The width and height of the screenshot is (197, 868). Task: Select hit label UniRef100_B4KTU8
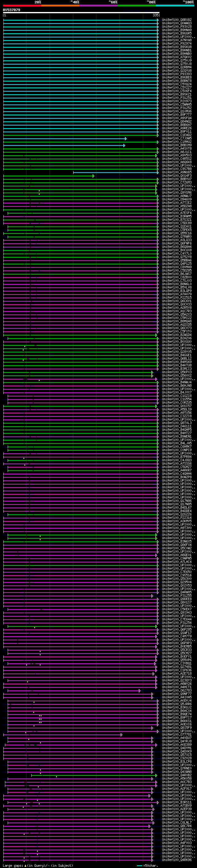click(x=177, y=365)
